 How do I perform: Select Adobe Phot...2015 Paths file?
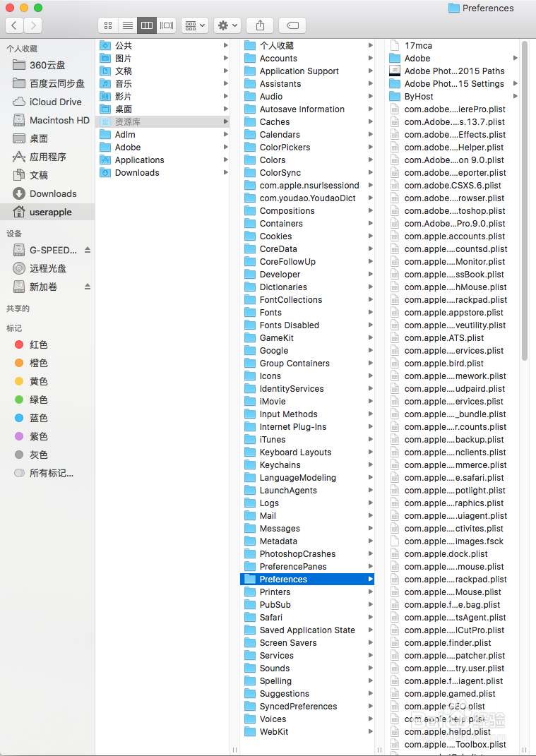453,71
